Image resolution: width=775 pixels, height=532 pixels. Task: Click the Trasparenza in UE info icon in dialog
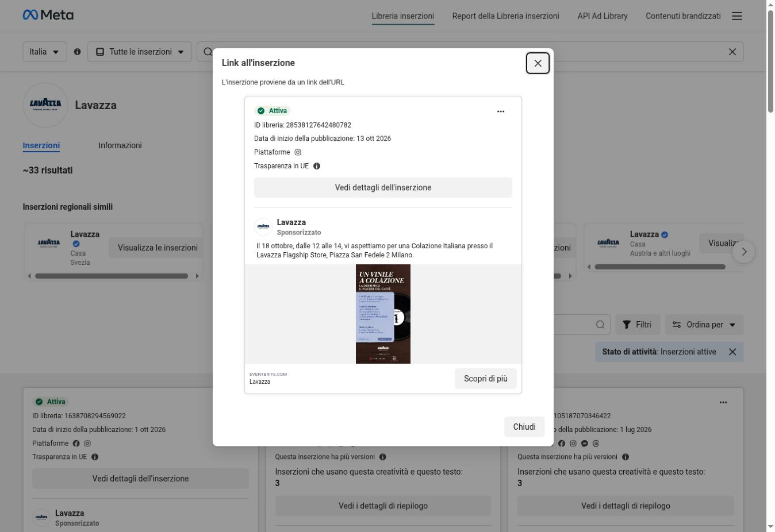(317, 166)
